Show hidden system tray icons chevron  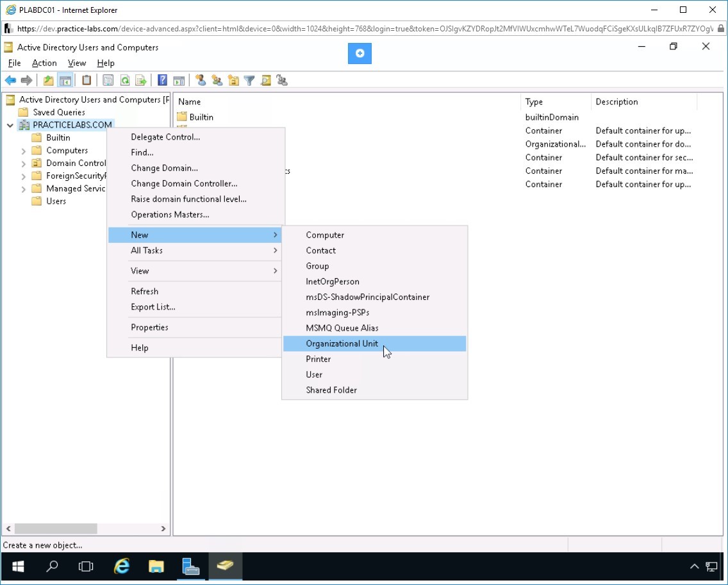pos(694,566)
